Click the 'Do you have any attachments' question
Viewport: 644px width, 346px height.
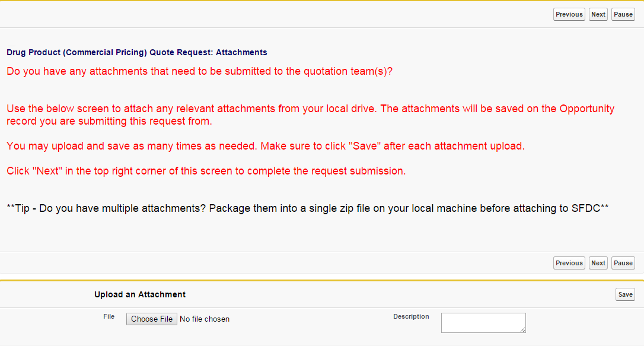tap(200, 72)
